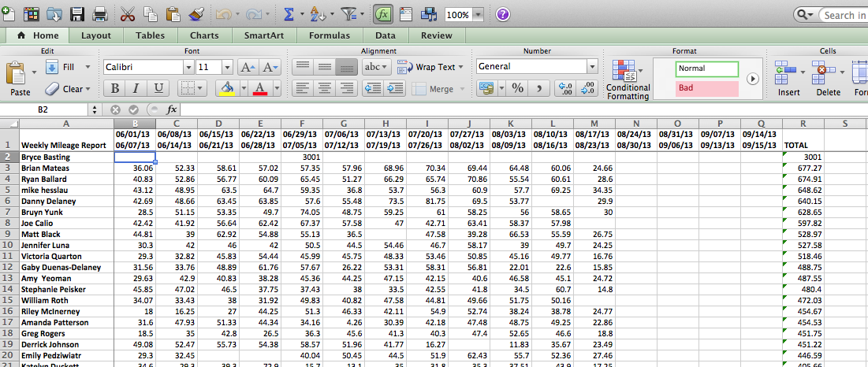Toggle Underline formatting

pos(158,88)
